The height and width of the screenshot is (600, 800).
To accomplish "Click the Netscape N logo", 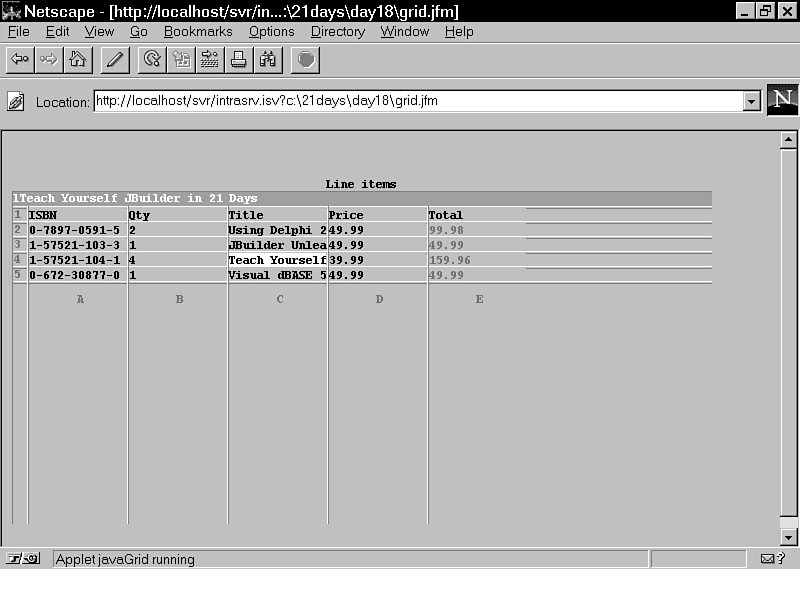I will [x=783, y=100].
